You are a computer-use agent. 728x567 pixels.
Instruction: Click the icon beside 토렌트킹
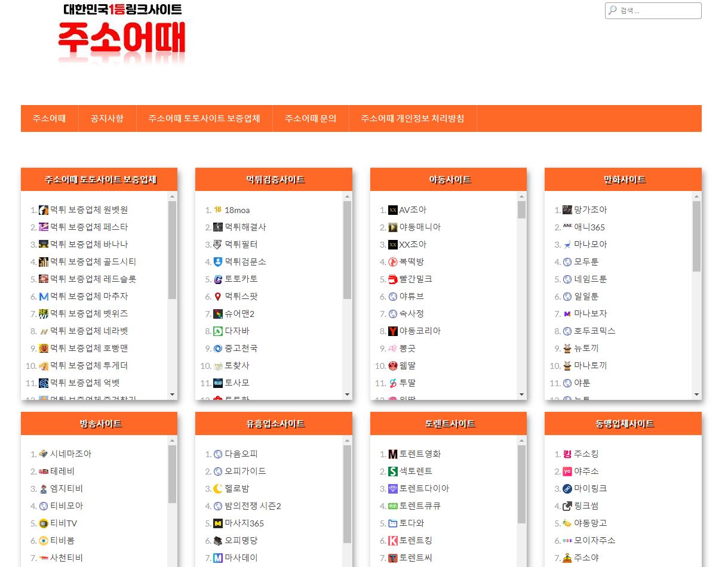pos(393,541)
